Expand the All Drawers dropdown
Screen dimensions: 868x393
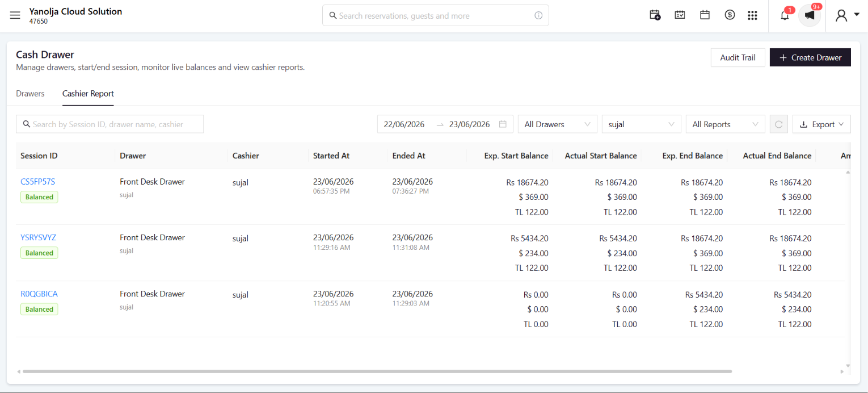(x=558, y=124)
